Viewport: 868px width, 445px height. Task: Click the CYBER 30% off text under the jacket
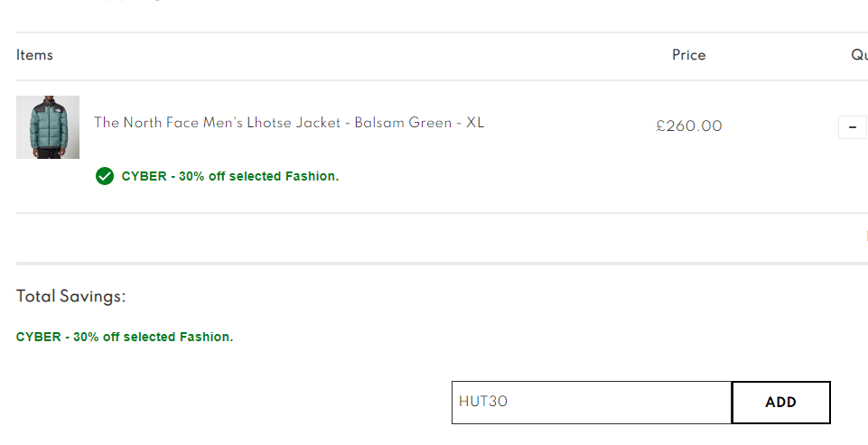click(x=229, y=176)
